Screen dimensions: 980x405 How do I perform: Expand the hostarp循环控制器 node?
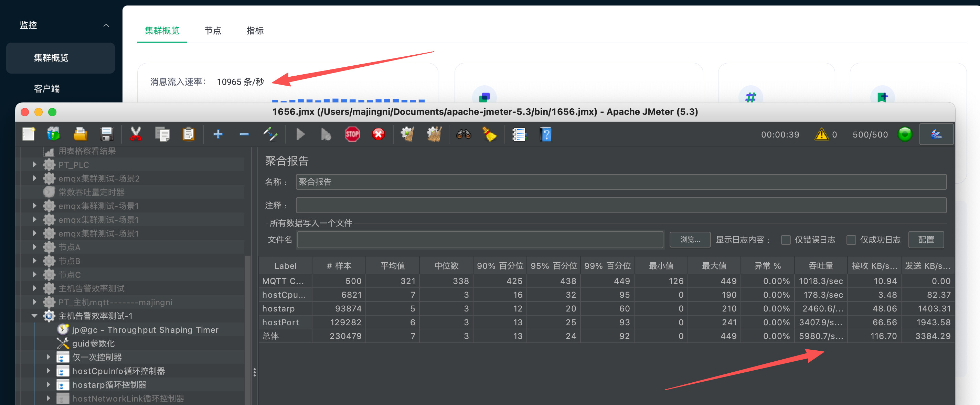click(x=48, y=384)
